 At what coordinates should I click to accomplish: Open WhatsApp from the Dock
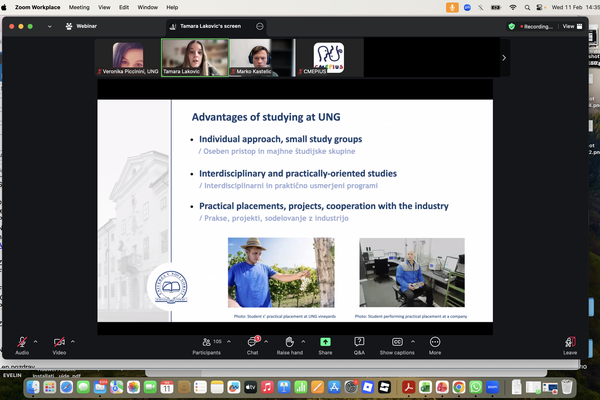click(476, 387)
